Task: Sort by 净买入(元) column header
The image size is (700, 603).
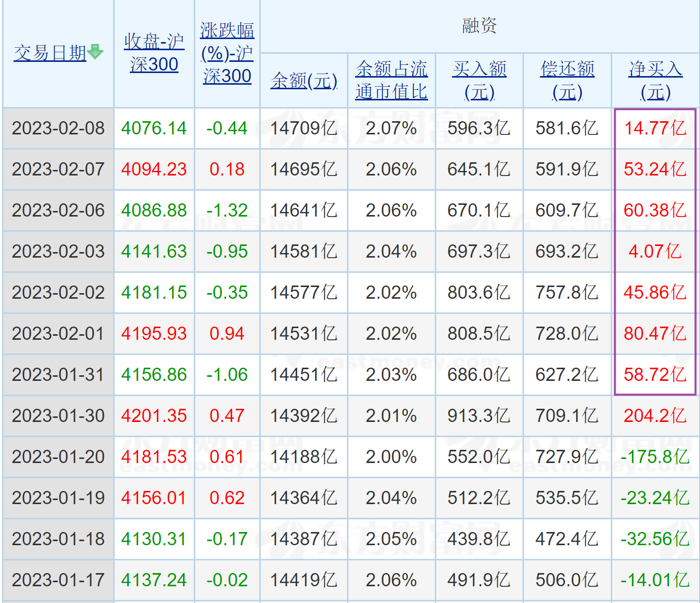Action: (656, 80)
